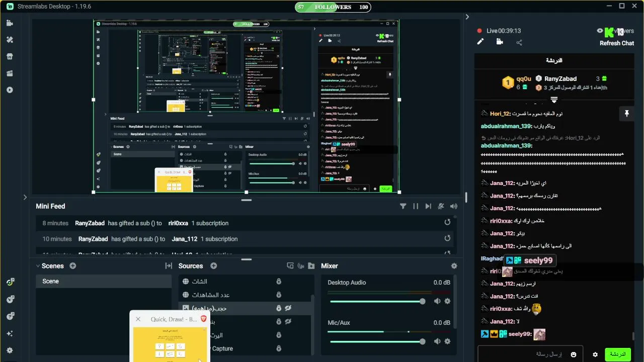The width and height of the screenshot is (644, 362).
Task: Share the stream with share icon
Action: [x=519, y=42]
